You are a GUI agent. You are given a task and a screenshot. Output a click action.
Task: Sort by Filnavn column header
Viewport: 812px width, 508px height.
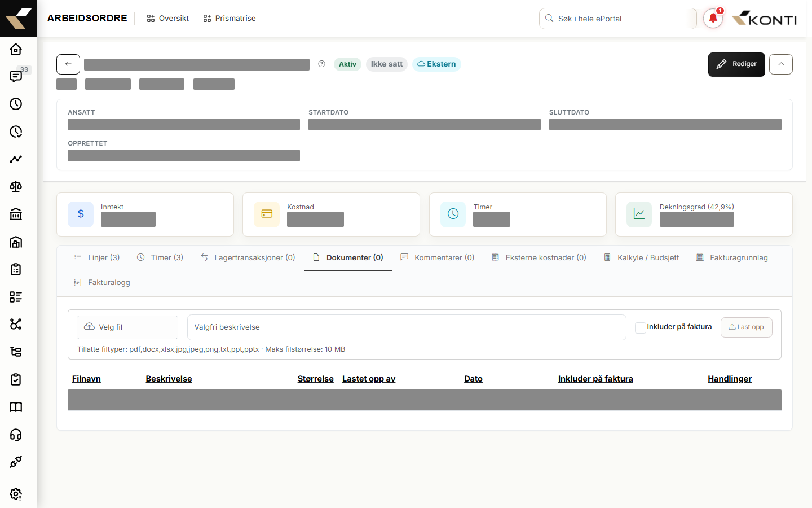tap(86, 379)
